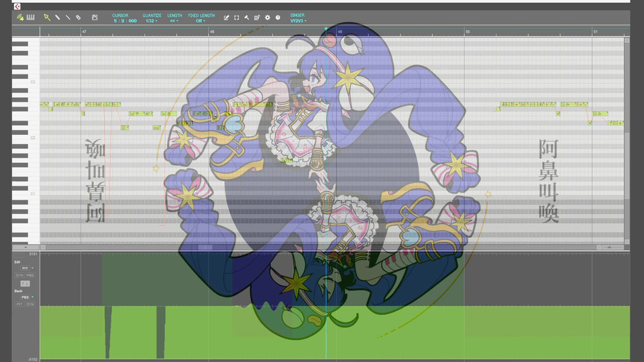Image resolution: width=644 pixels, height=362 pixels.
Task: Click measure 49 on the ruler
Action: [339, 32]
